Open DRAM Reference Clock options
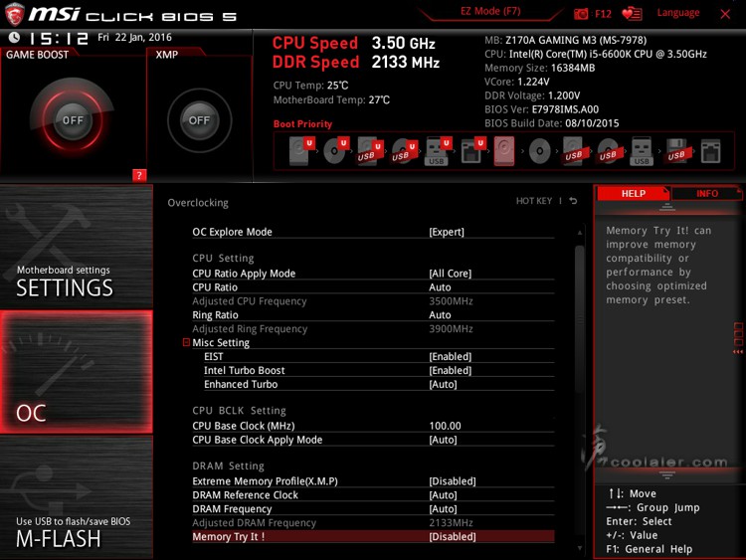746x560 pixels. tap(373, 494)
